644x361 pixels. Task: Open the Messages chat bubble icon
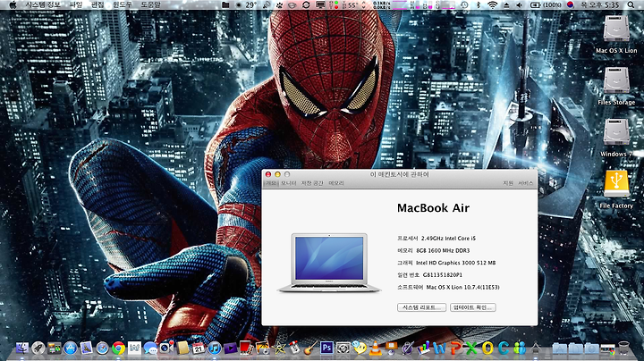coord(150,348)
